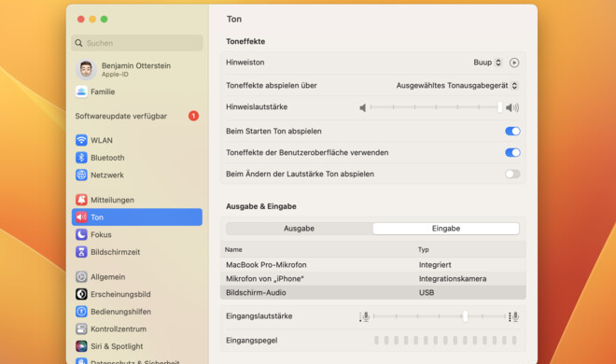Click the red update badge
616x364 pixels.
193,116
